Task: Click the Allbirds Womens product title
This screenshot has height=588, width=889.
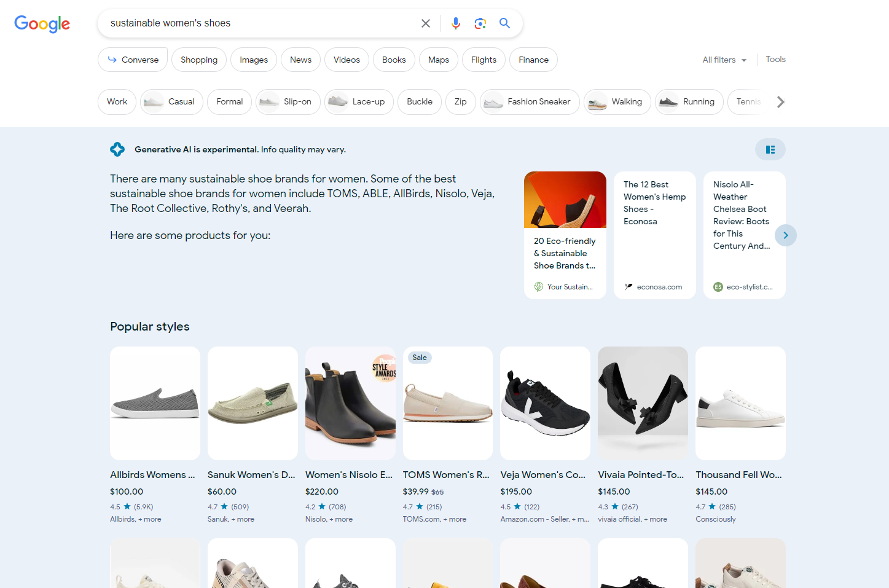Action: pos(152,475)
